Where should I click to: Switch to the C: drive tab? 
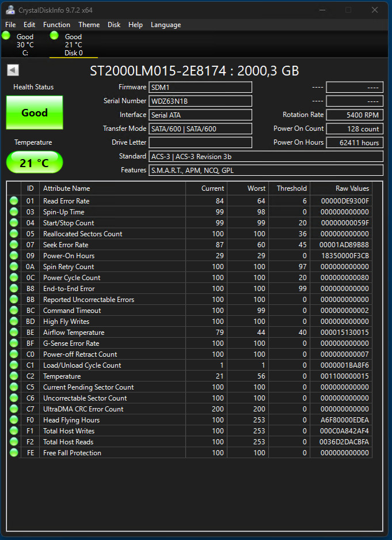pos(25,44)
